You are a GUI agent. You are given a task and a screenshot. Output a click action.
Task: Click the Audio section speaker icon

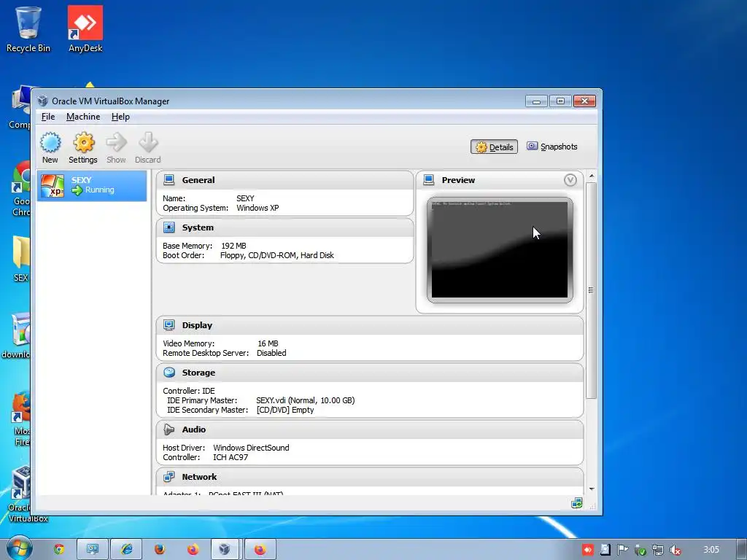[169, 429]
